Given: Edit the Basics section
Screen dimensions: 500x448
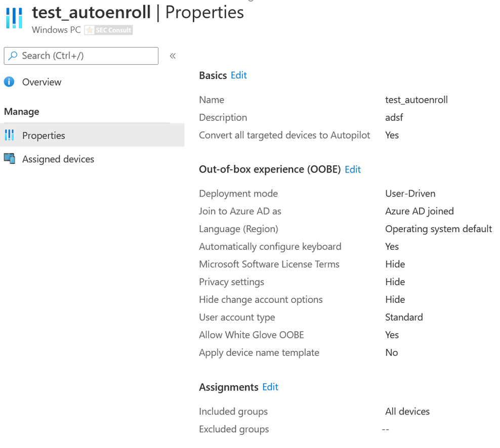Looking at the screenshot, I should [x=238, y=75].
